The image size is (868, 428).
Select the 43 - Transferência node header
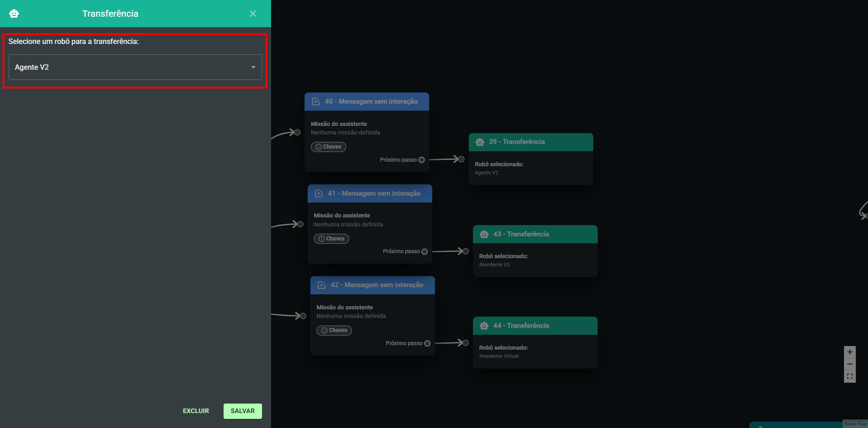point(535,234)
